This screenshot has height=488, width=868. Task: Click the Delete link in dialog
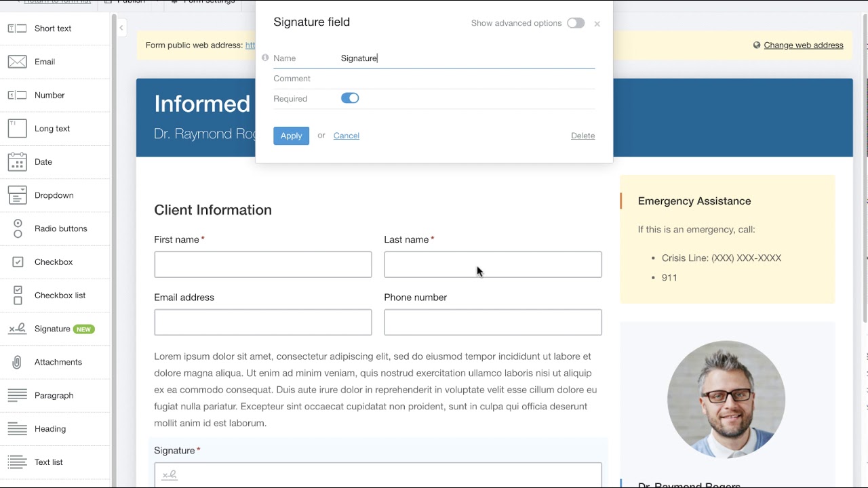(583, 136)
